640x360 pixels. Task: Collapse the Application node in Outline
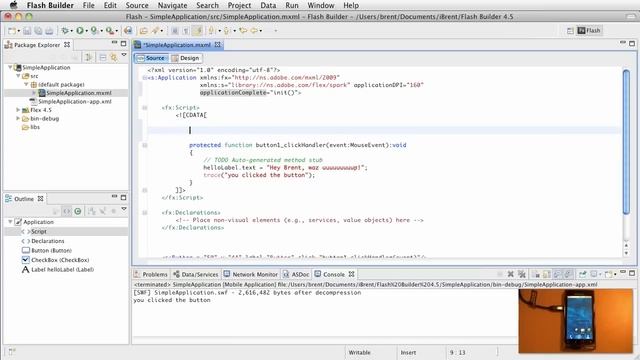pos(10,222)
